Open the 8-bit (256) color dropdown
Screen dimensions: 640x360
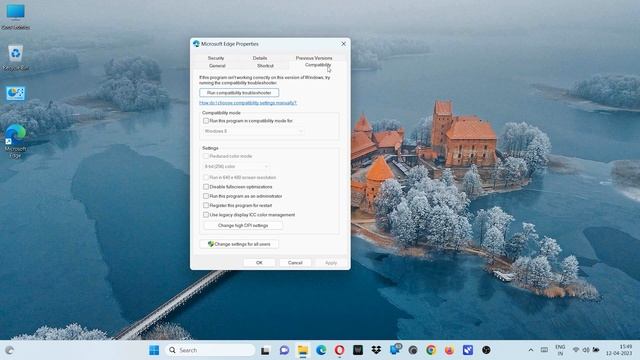(236, 167)
